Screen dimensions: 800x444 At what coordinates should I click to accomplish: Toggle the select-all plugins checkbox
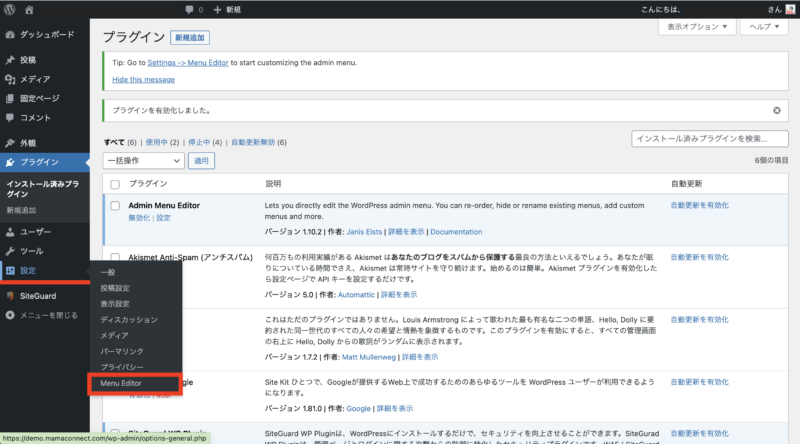pos(115,184)
